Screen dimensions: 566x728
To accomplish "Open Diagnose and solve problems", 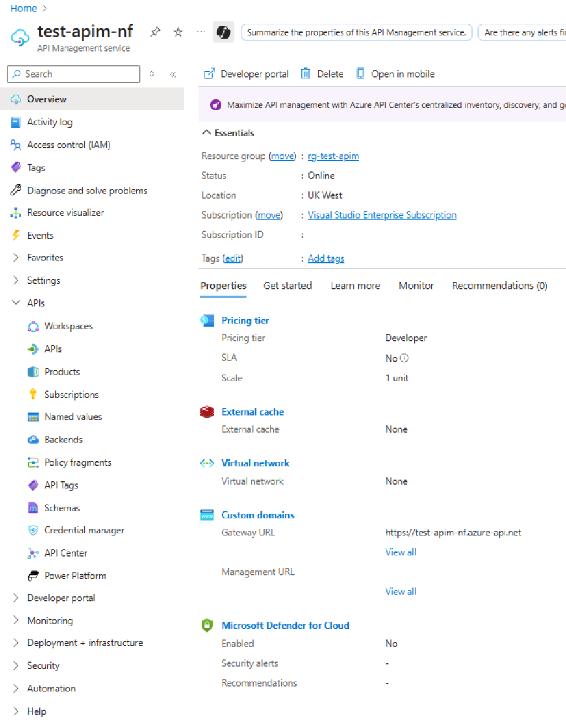I will 87,190.
